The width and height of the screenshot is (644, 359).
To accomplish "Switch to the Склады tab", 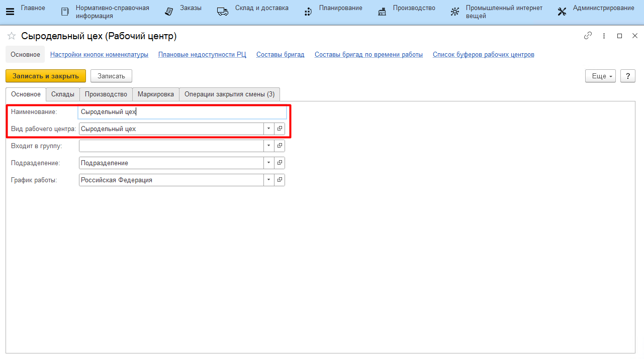I will click(63, 94).
